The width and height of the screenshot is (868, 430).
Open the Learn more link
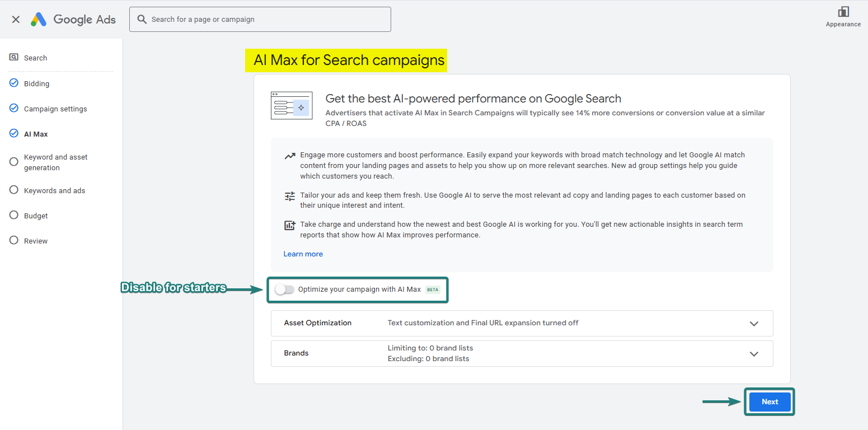[303, 254]
